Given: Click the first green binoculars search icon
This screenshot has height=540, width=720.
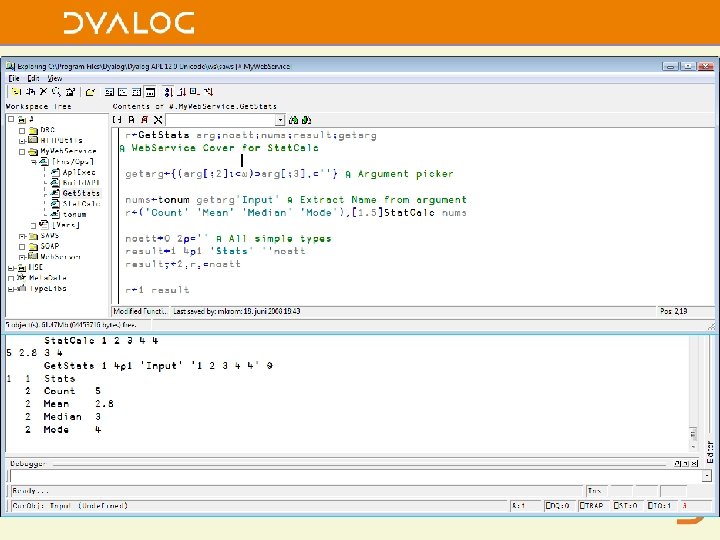Looking at the screenshot, I should 293,120.
